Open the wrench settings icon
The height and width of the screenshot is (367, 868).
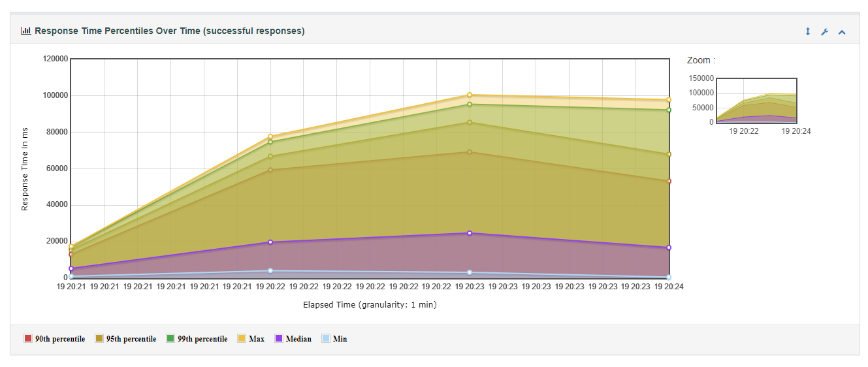pos(824,32)
